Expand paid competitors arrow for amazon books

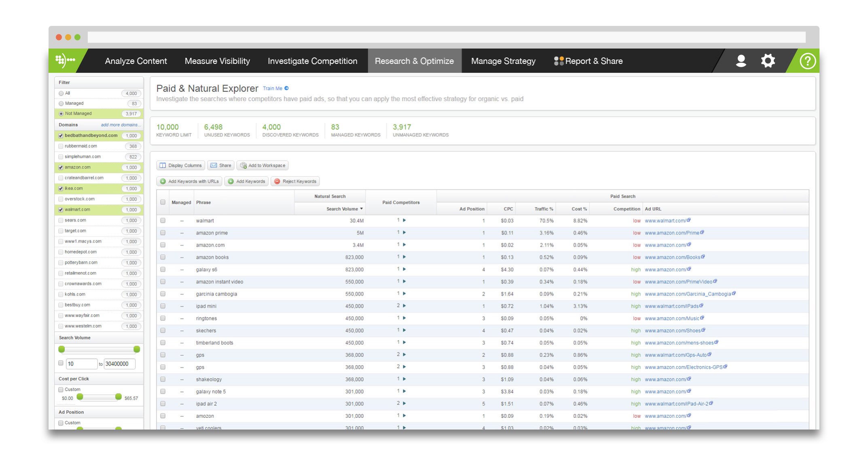(404, 257)
